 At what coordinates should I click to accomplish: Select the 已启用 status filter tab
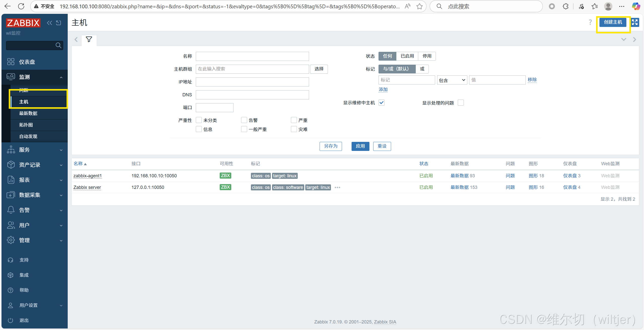(407, 56)
